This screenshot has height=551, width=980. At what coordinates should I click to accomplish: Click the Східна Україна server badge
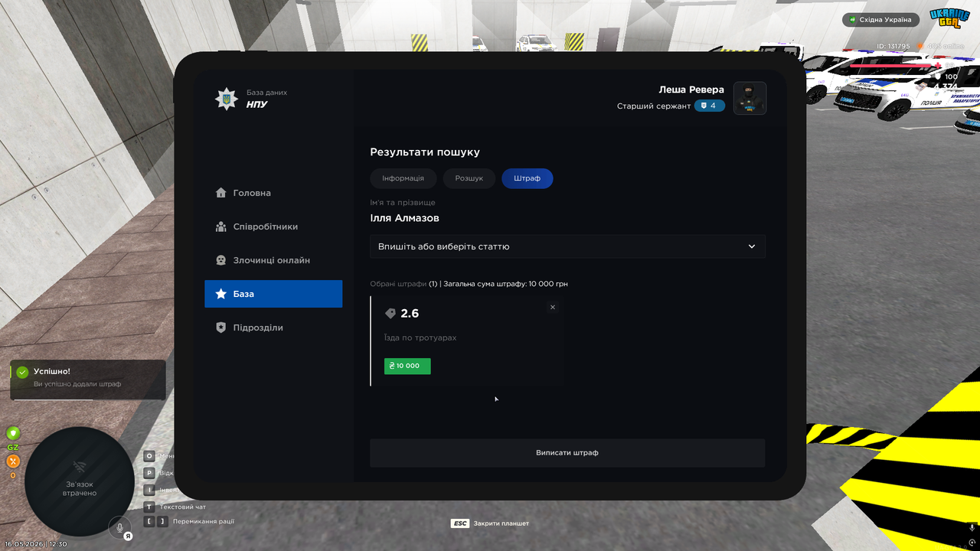tap(880, 20)
